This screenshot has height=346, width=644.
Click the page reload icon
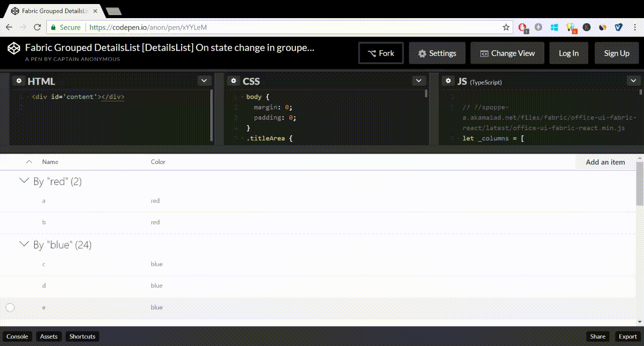[x=38, y=27]
